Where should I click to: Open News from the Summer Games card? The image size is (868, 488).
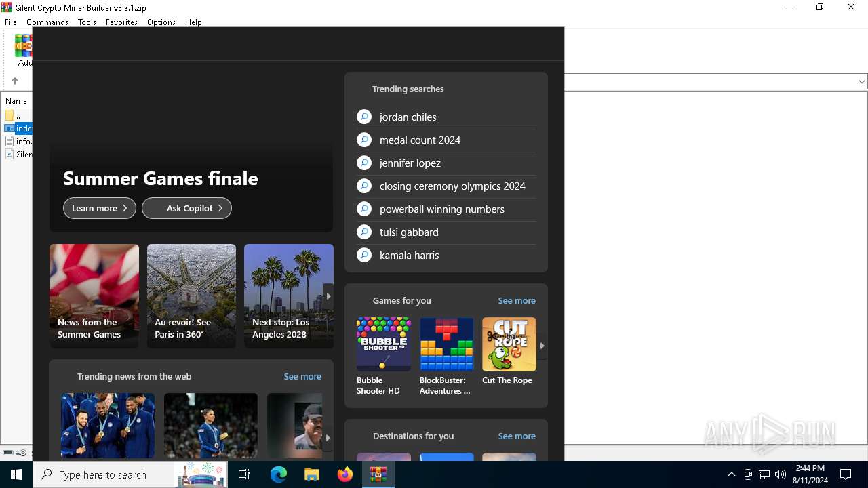tap(94, 296)
